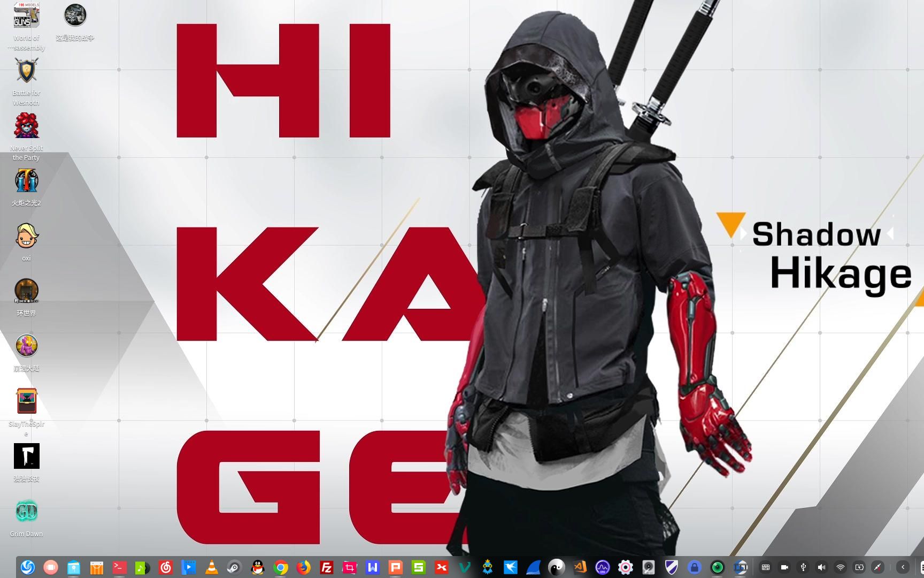Open the green music player icon
The image size is (924, 578).
pyautogui.click(x=143, y=567)
